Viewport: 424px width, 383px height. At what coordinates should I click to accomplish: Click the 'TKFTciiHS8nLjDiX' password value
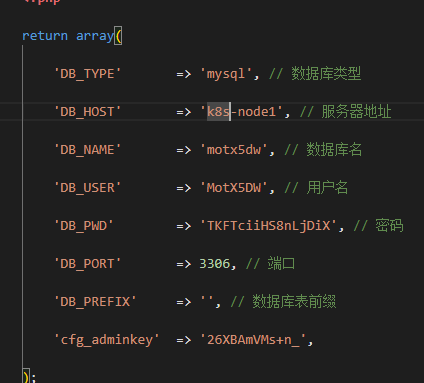(268, 226)
